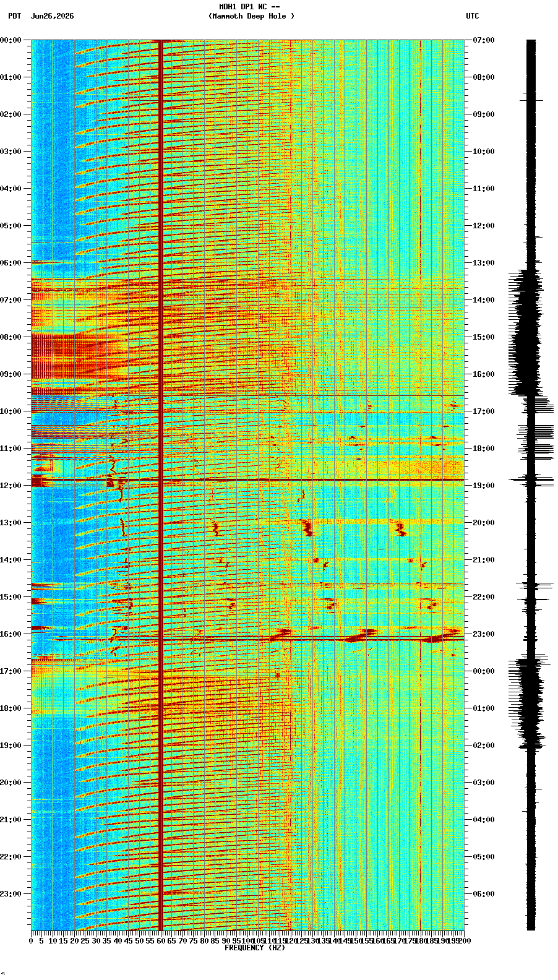Click the PDT timezone label
Image resolution: width=558 pixels, height=980 pixels.
(x=14, y=16)
